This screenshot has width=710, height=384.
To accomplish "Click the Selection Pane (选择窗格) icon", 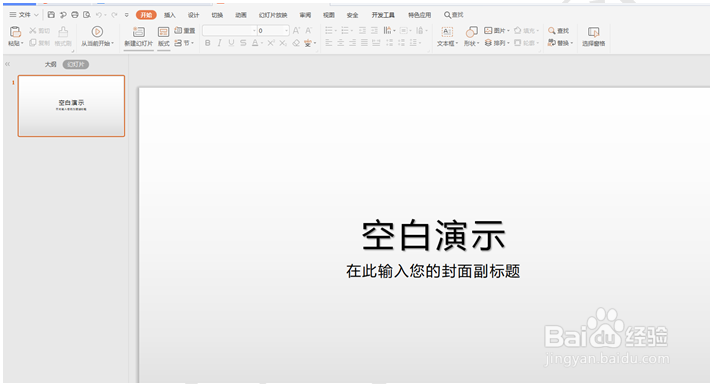I will click(594, 32).
